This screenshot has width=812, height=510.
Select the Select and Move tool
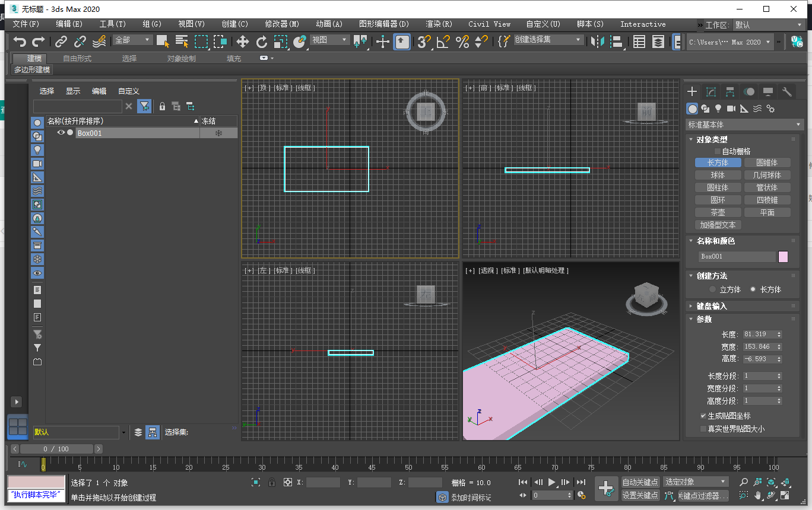point(243,42)
